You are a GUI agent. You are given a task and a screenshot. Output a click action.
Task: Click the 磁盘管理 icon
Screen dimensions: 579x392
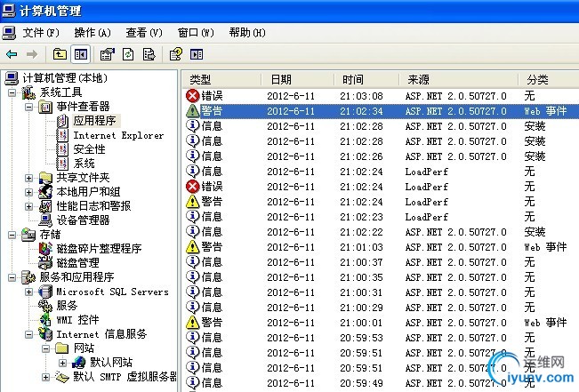point(45,262)
